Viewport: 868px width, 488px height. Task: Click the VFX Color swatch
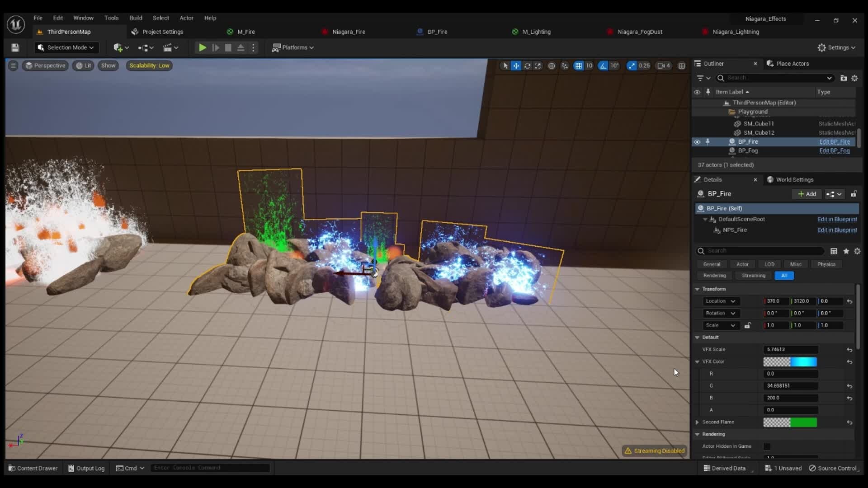pos(790,361)
